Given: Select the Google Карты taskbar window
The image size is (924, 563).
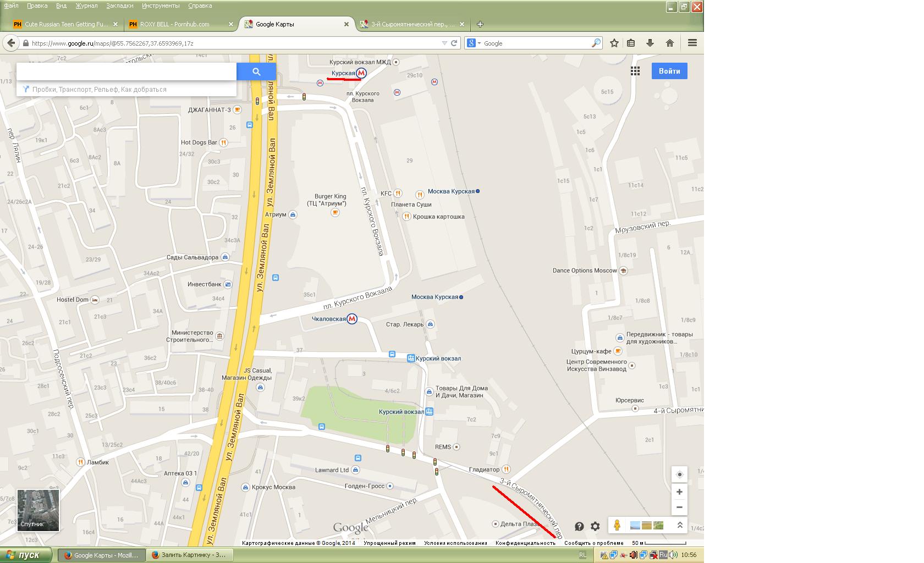Looking at the screenshot, I should coord(102,555).
